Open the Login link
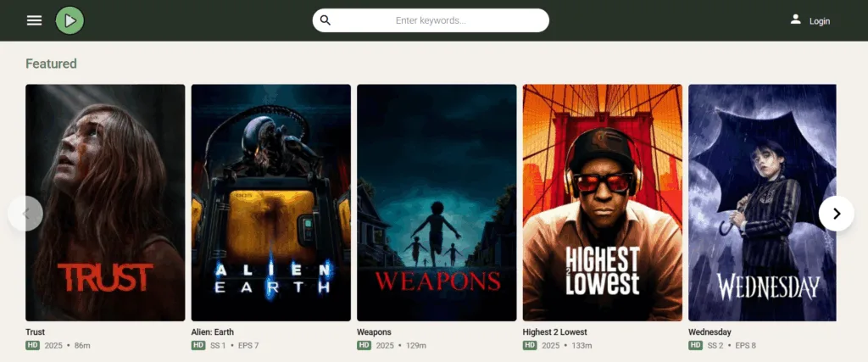 point(820,21)
